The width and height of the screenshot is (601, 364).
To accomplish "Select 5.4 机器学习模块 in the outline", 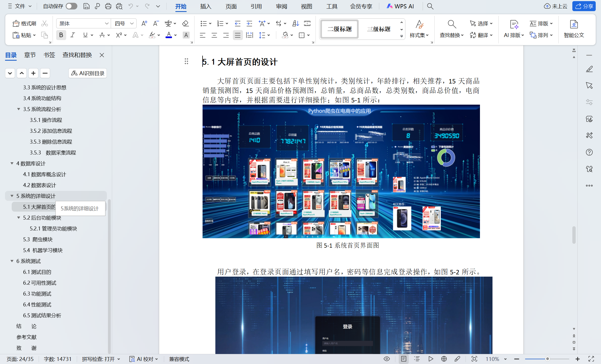I will coord(43,250).
